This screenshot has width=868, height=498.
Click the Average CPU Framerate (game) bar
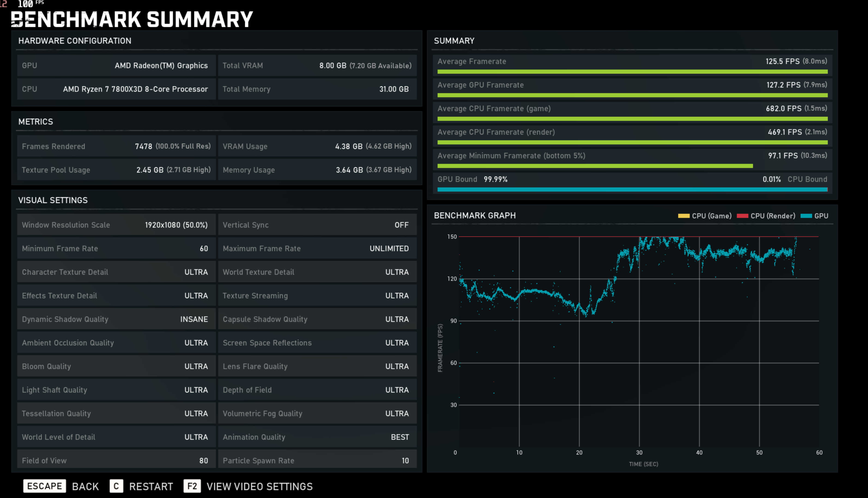pos(632,119)
